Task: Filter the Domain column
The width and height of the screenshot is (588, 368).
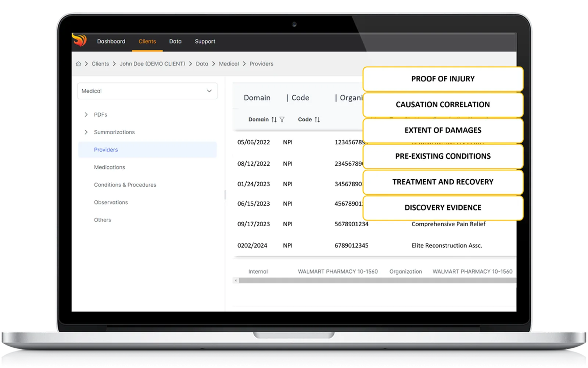Action: point(282,120)
